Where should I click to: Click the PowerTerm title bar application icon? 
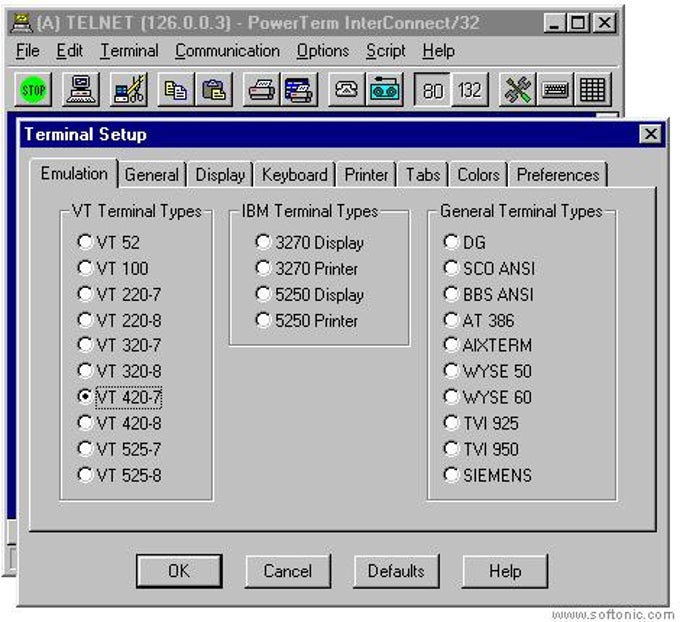21,23
